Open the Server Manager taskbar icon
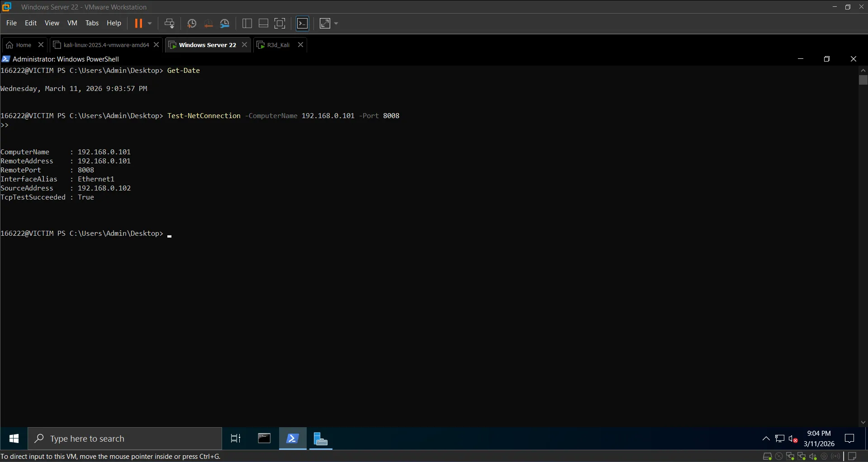The width and height of the screenshot is (868, 462). coord(321,438)
